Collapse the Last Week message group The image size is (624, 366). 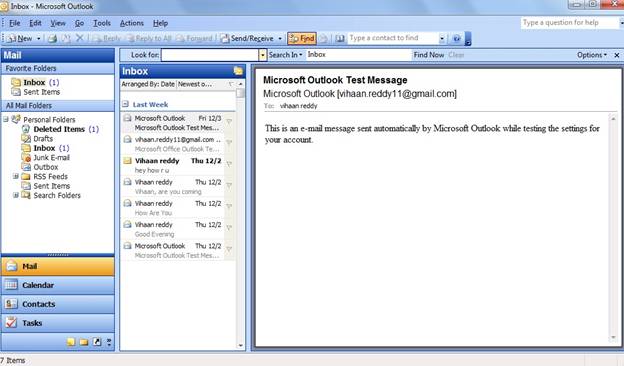click(x=125, y=104)
